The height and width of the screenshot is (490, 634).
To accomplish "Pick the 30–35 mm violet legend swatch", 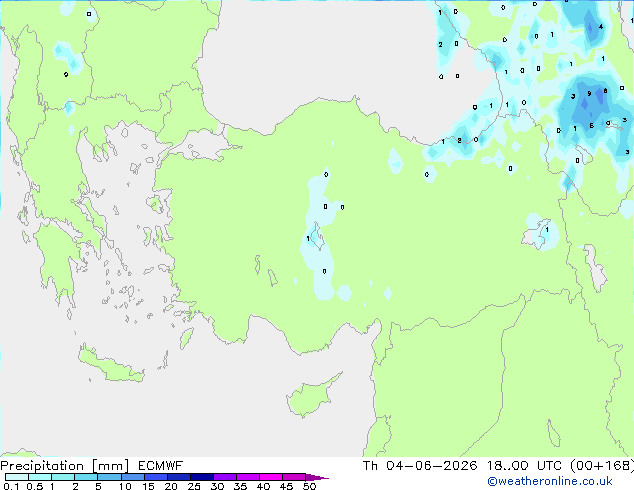I will coord(224,477).
